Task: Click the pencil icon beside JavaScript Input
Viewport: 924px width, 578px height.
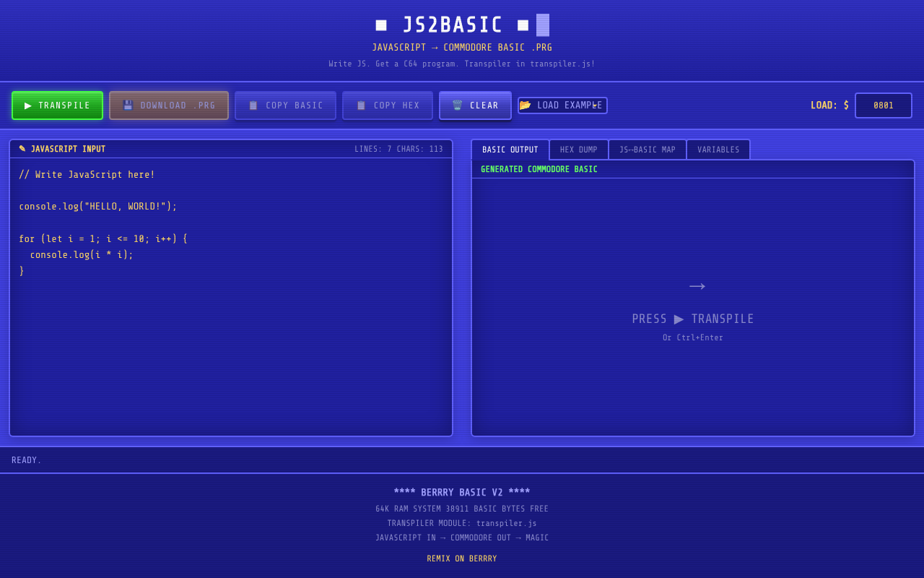Action: click(x=22, y=149)
